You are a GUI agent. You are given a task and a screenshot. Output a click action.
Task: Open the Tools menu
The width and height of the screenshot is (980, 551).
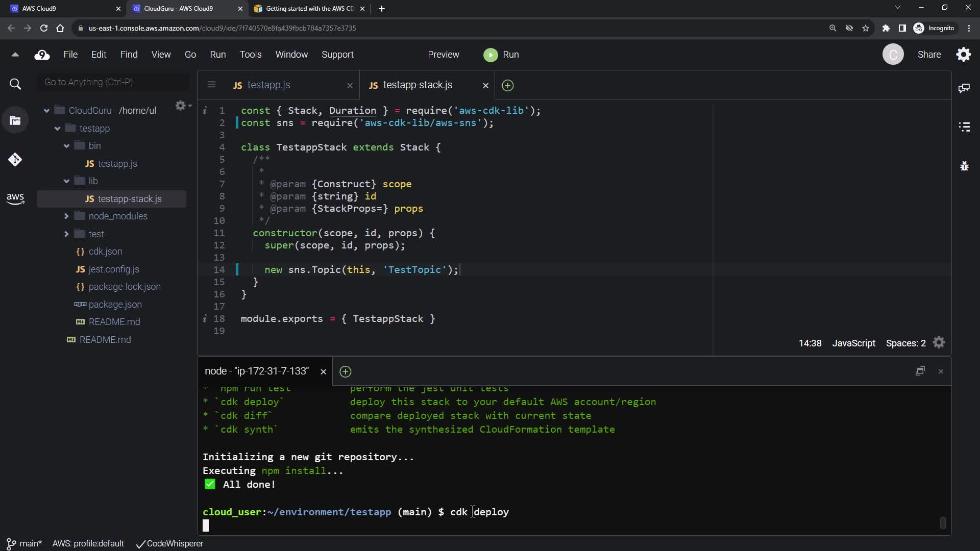250,55
